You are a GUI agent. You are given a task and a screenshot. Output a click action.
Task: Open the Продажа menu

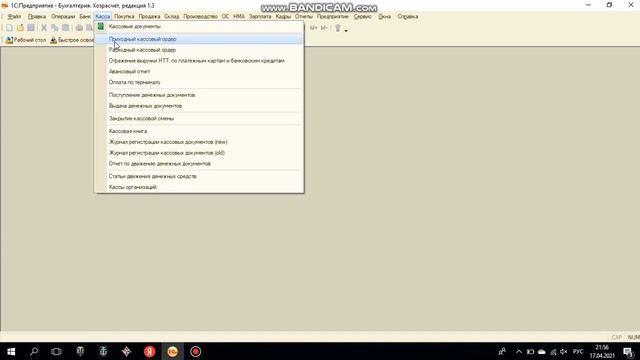pos(149,17)
